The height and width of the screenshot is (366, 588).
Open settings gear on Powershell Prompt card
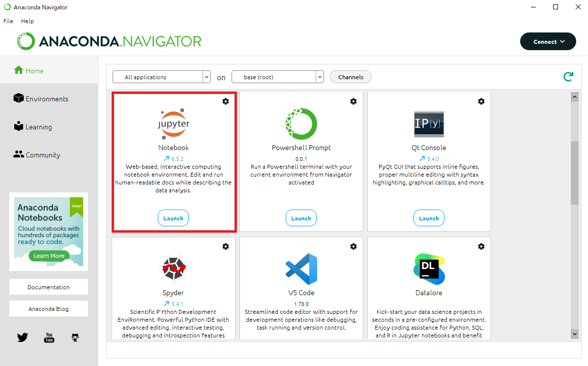pos(353,101)
